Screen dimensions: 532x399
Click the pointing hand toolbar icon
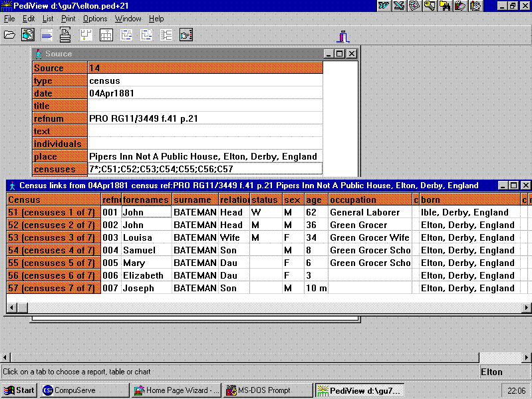(186, 35)
